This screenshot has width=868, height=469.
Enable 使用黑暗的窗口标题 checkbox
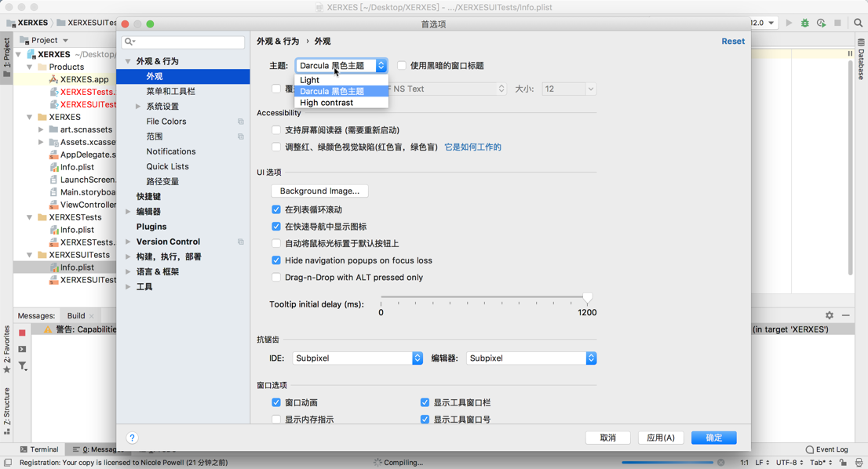click(x=402, y=65)
